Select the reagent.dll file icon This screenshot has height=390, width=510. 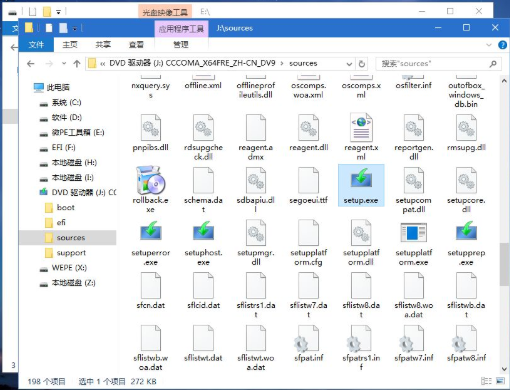tap(308, 127)
